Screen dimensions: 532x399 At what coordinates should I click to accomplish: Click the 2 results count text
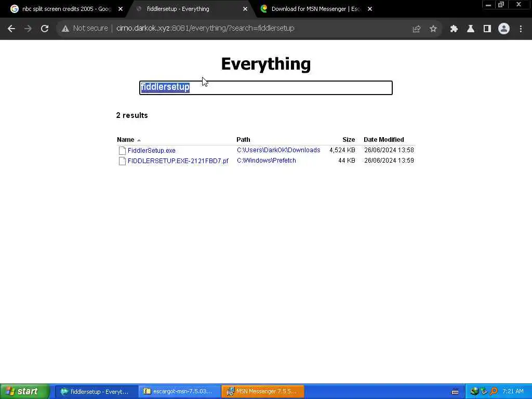point(132,115)
